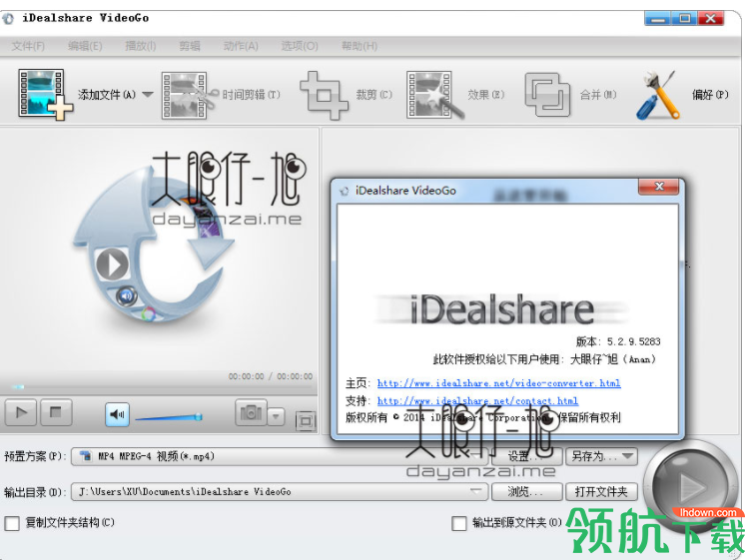Click Open Folder (打开文件夹) button

(x=601, y=491)
